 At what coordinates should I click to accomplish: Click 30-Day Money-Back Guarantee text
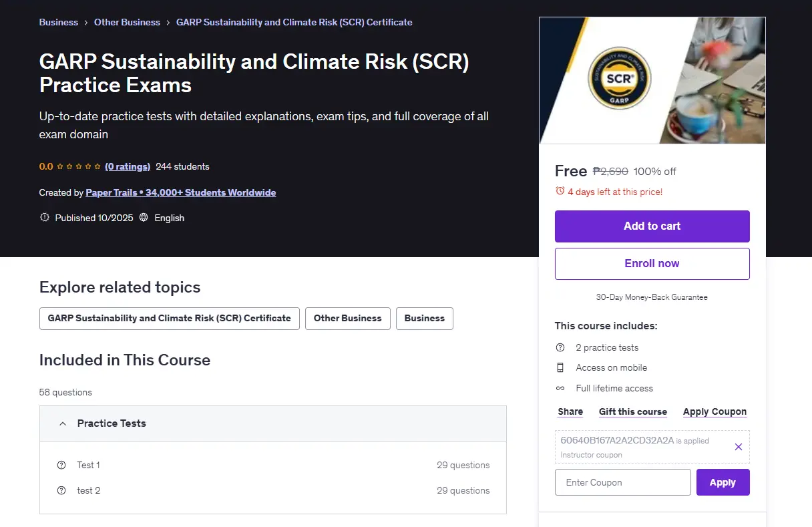click(x=652, y=297)
